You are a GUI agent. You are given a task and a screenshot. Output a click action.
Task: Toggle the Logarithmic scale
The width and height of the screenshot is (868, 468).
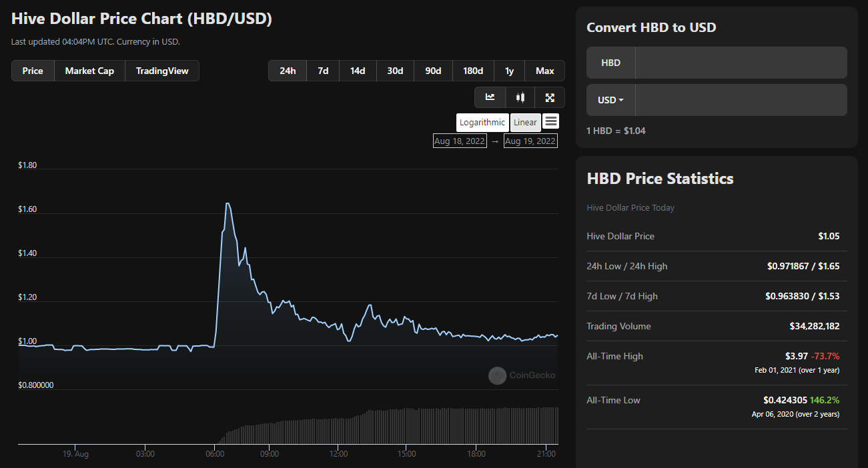tap(482, 122)
